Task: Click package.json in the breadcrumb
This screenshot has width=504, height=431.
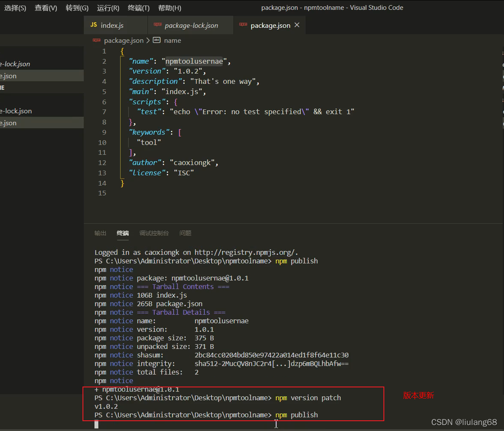Action: click(124, 41)
